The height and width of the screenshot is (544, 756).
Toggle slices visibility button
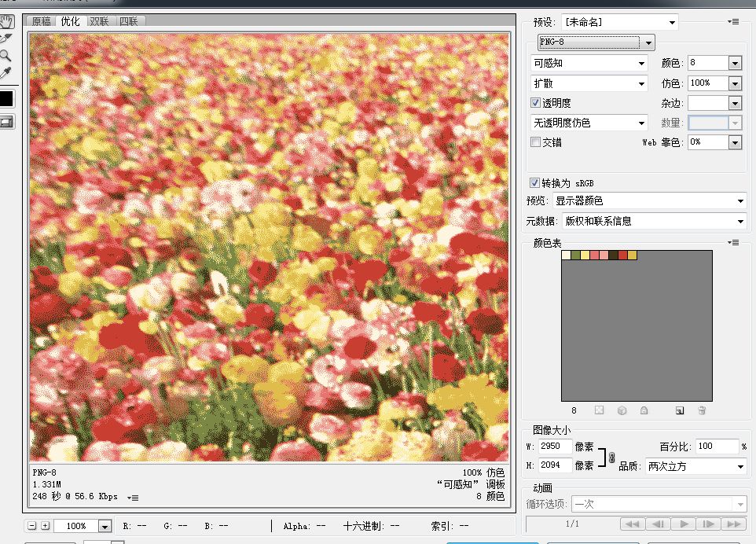coord(6,122)
